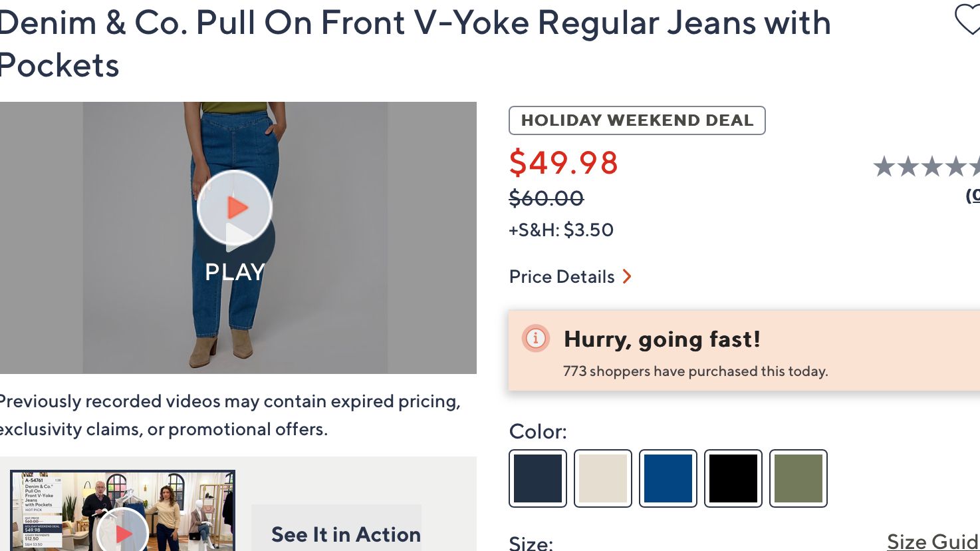
Task: Click the white "PLAY" label on the video
Action: click(x=235, y=272)
